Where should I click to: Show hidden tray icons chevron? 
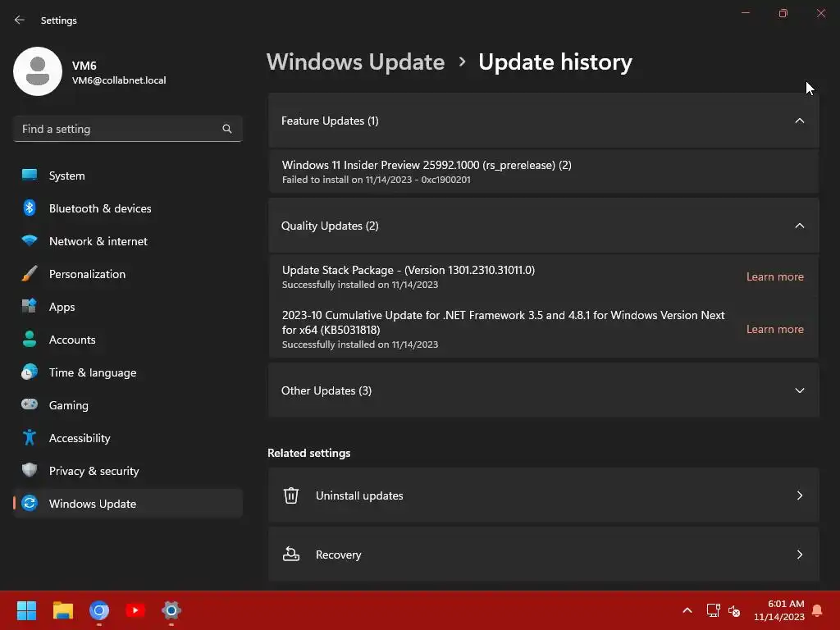click(x=687, y=610)
